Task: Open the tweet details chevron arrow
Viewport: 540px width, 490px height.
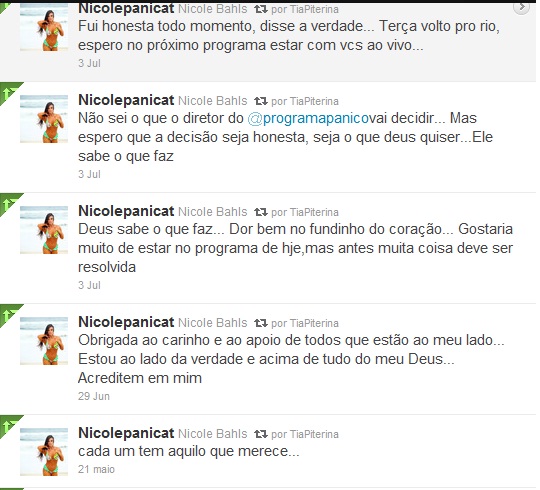Action: [521, 7]
